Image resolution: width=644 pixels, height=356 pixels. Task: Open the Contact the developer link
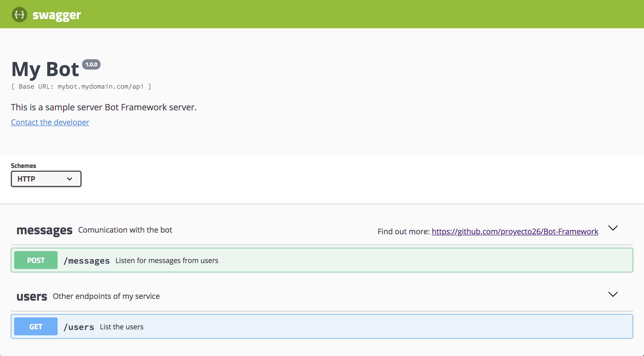tap(50, 122)
